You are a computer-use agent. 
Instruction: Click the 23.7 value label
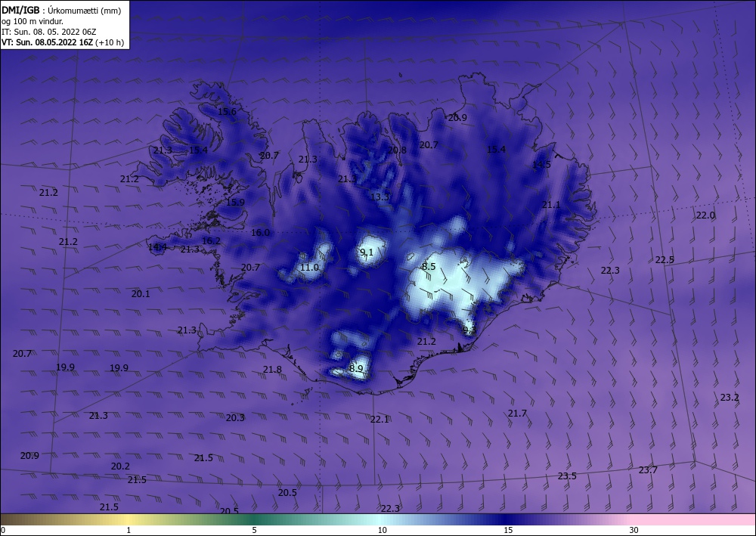pos(648,470)
